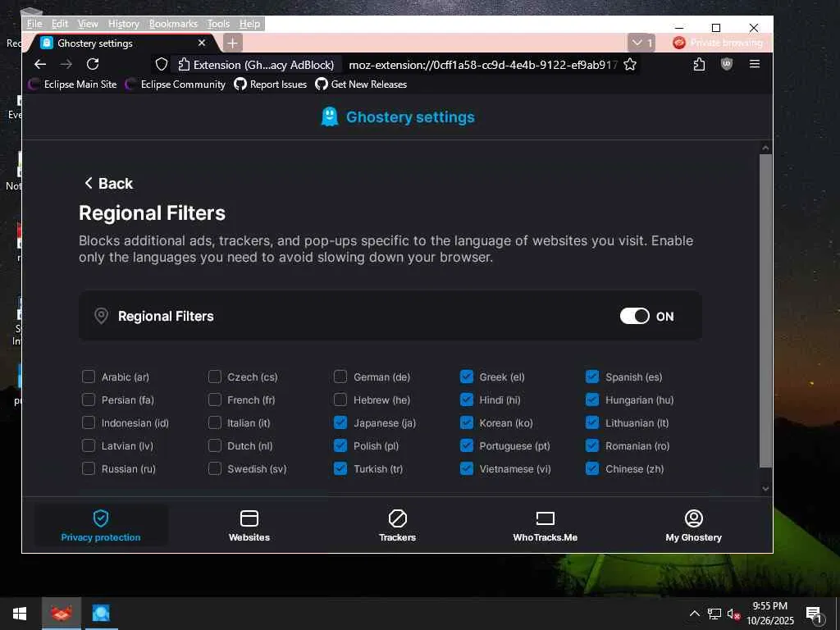Expand the list all tabs dropdown

[641, 43]
